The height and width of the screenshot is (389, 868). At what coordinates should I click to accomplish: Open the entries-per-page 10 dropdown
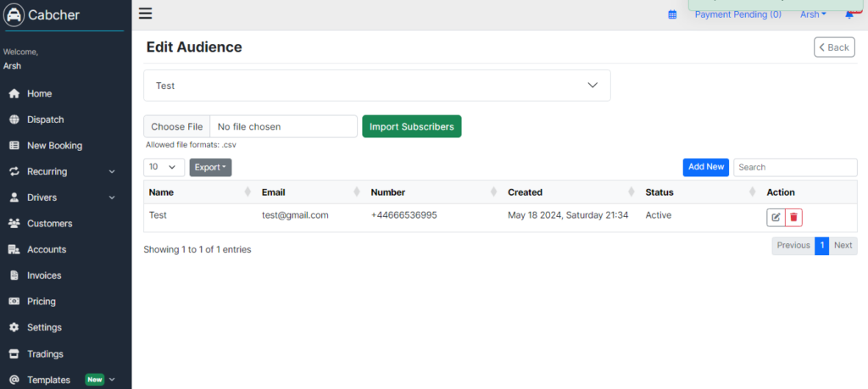[x=164, y=167]
